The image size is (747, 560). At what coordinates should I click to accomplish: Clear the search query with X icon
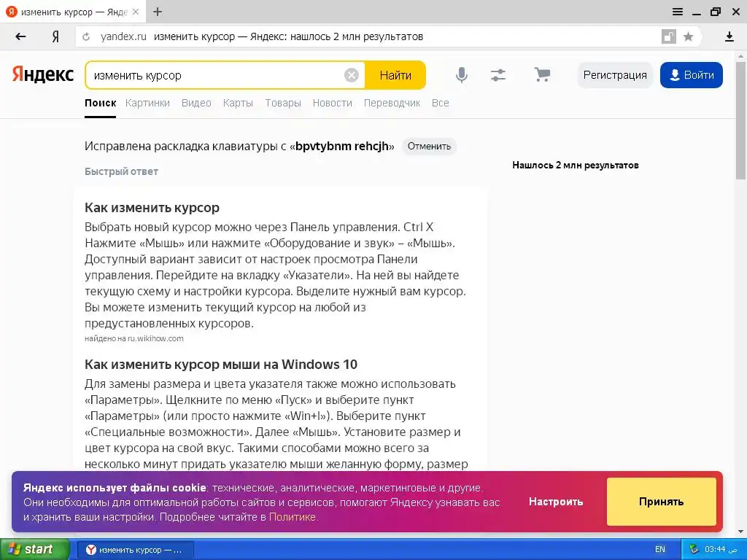click(x=352, y=75)
